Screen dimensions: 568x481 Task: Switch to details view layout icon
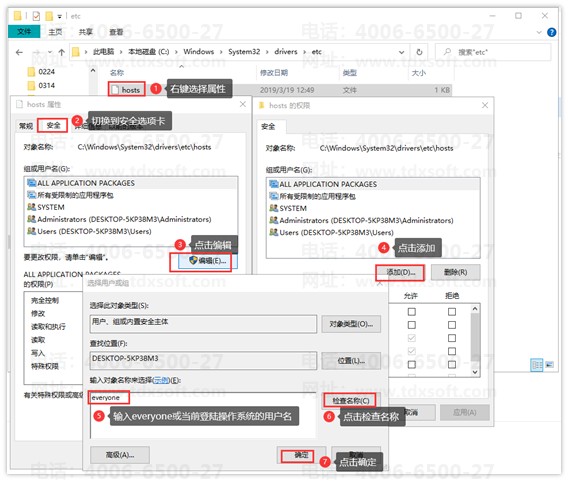[536, 365]
